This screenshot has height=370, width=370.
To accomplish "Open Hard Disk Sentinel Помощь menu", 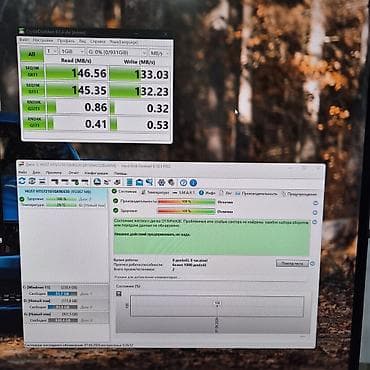I will 120,173.
